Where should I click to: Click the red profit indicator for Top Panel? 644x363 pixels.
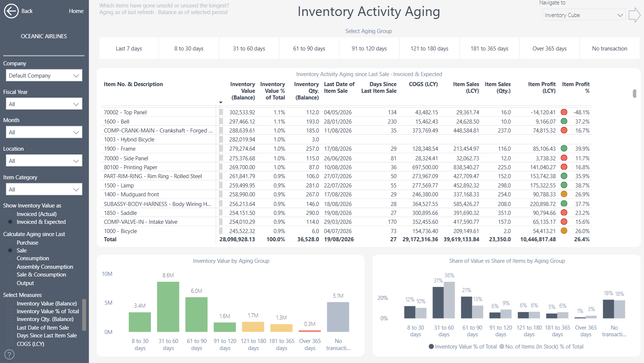pos(564,112)
